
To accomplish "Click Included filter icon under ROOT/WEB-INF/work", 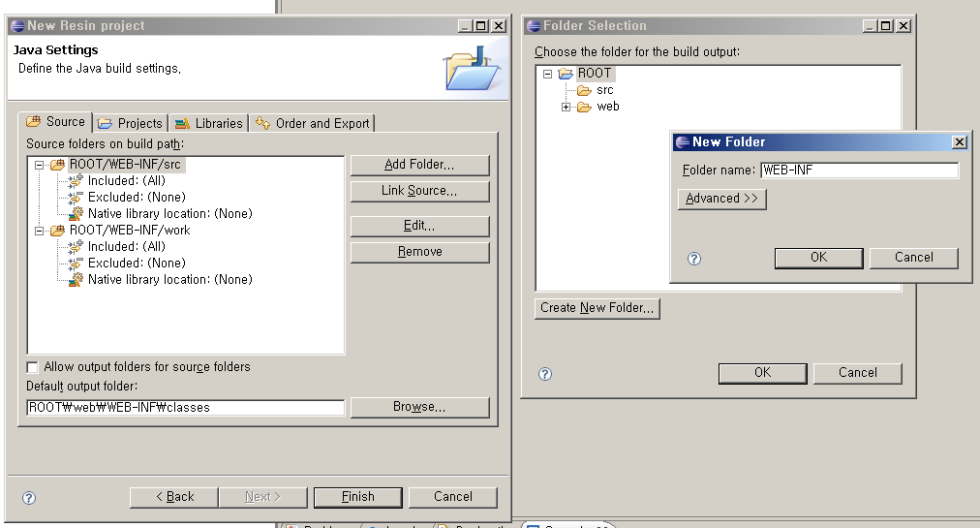I will [x=75, y=247].
